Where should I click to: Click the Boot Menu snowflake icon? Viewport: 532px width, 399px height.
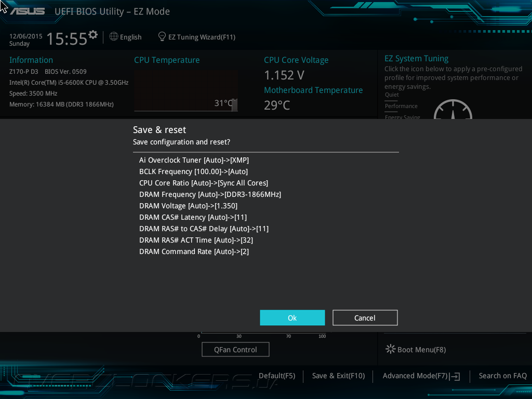coord(391,349)
